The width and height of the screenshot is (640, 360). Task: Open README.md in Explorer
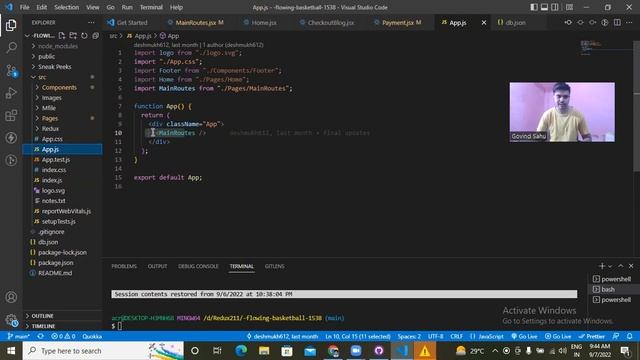click(x=55, y=273)
